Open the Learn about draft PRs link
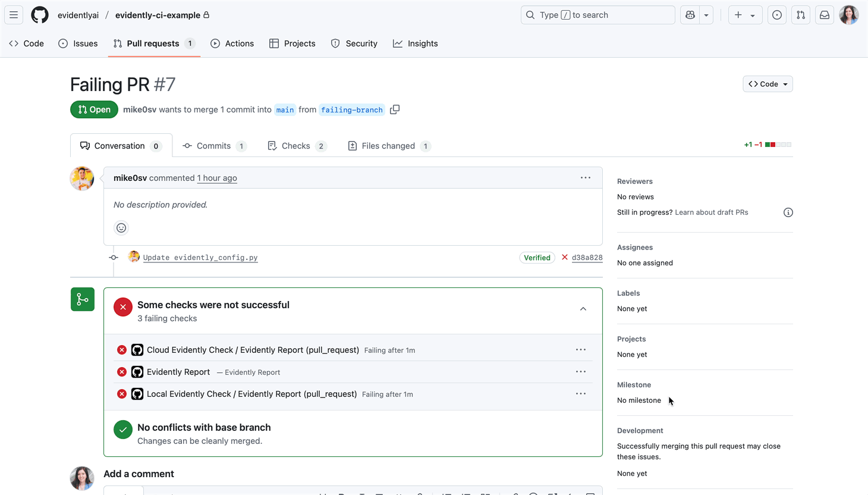868x495 pixels. pos(712,212)
